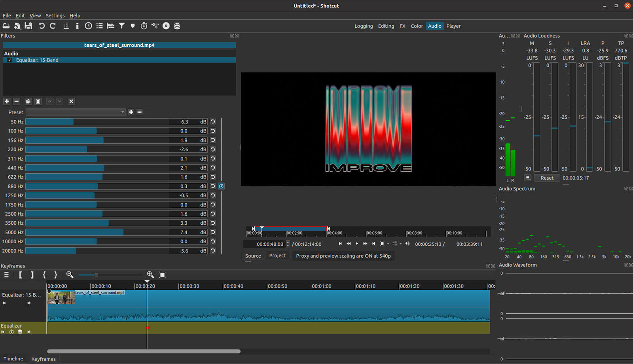Open the Peak Meter toolbar icon
Image resolution: width=633 pixels, height=364 pixels.
[x=66, y=26]
